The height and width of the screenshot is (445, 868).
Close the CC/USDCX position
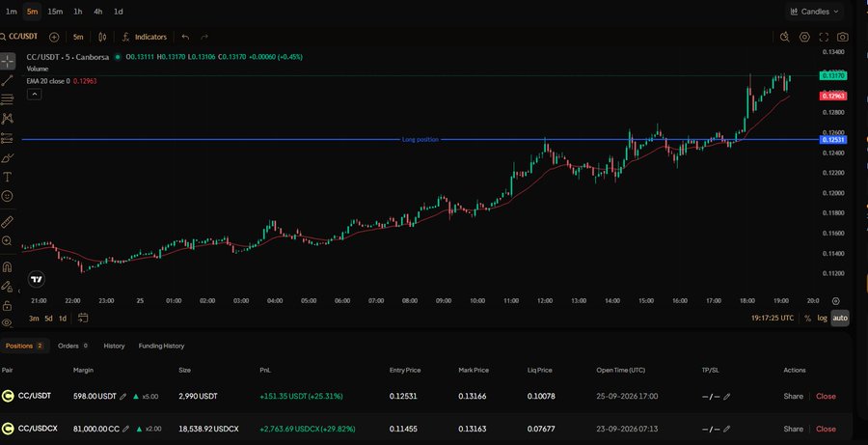[826, 429]
